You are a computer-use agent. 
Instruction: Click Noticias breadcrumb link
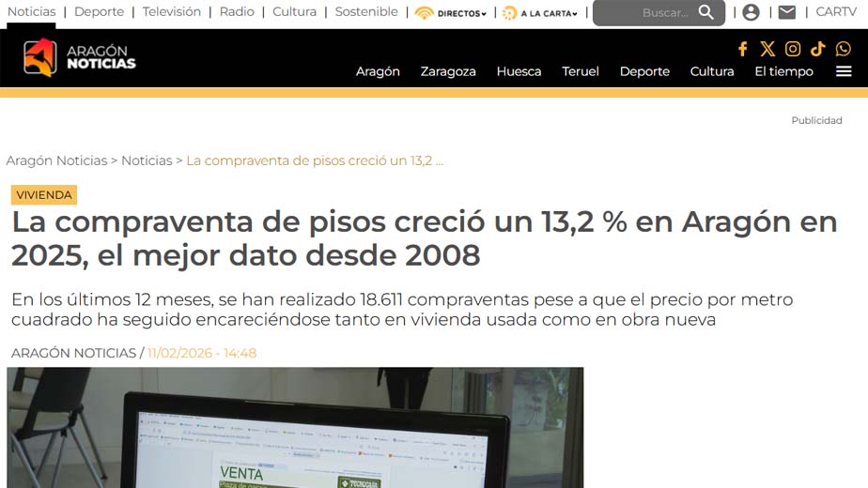tap(147, 160)
